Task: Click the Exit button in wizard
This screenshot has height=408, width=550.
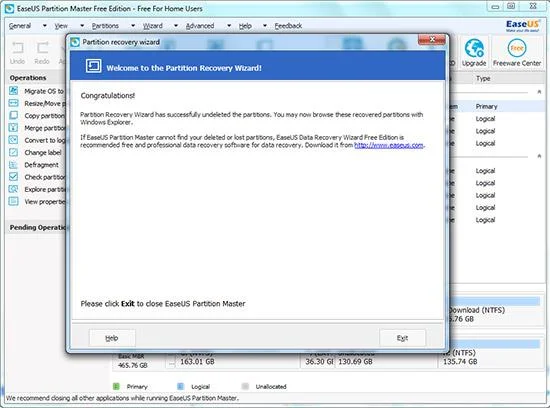Action: point(402,338)
